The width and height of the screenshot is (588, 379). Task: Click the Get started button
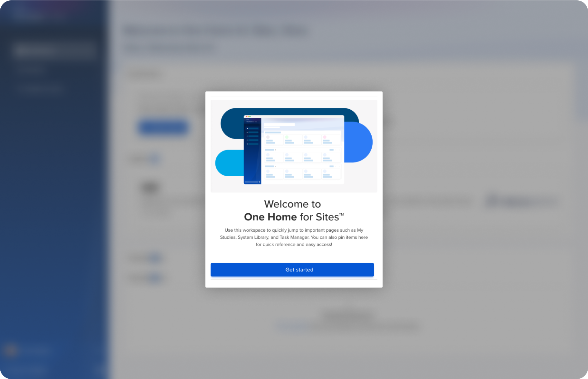pos(292,270)
